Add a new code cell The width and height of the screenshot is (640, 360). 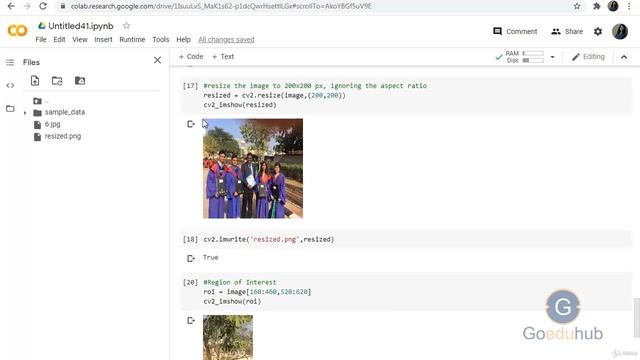(x=191, y=57)
